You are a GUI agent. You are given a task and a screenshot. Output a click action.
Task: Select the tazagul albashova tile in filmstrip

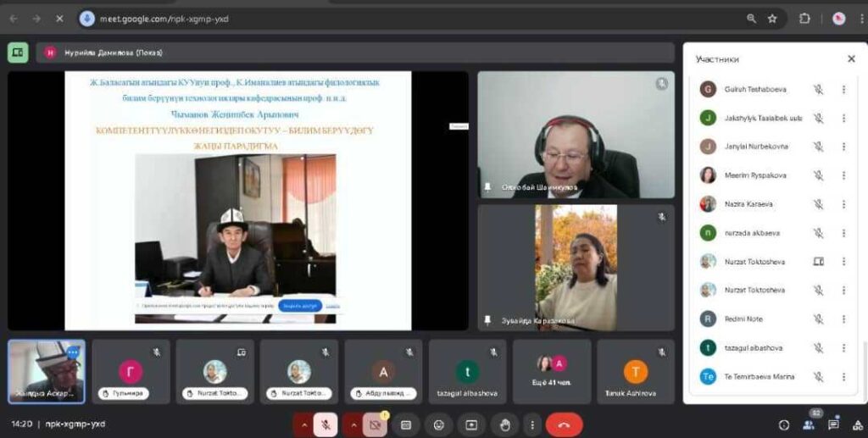(467, 372)
